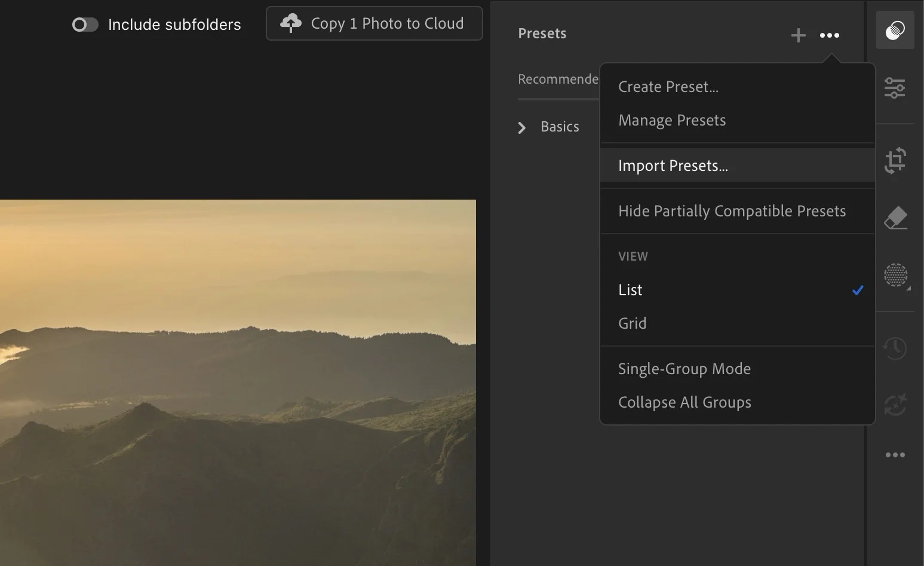The width and height of the screenshot is (924, 566).
Task: Click the sync status icon
Action: [x=894, y=405]
